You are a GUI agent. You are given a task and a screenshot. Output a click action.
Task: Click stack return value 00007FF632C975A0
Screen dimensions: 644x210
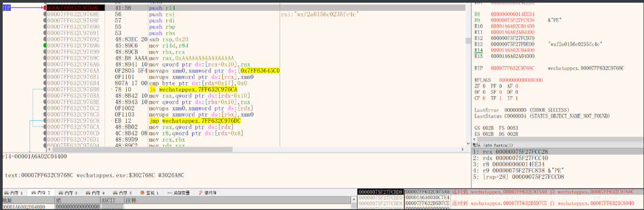(x=428, y=192)
